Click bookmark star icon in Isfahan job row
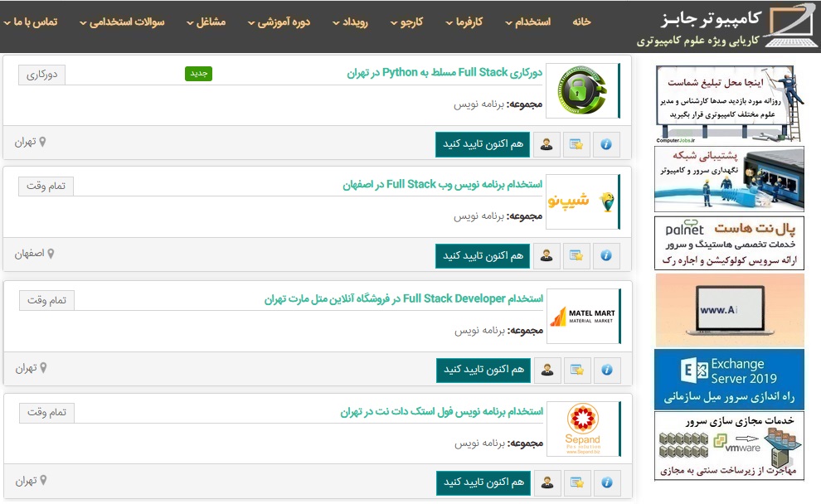 (576, 256)
